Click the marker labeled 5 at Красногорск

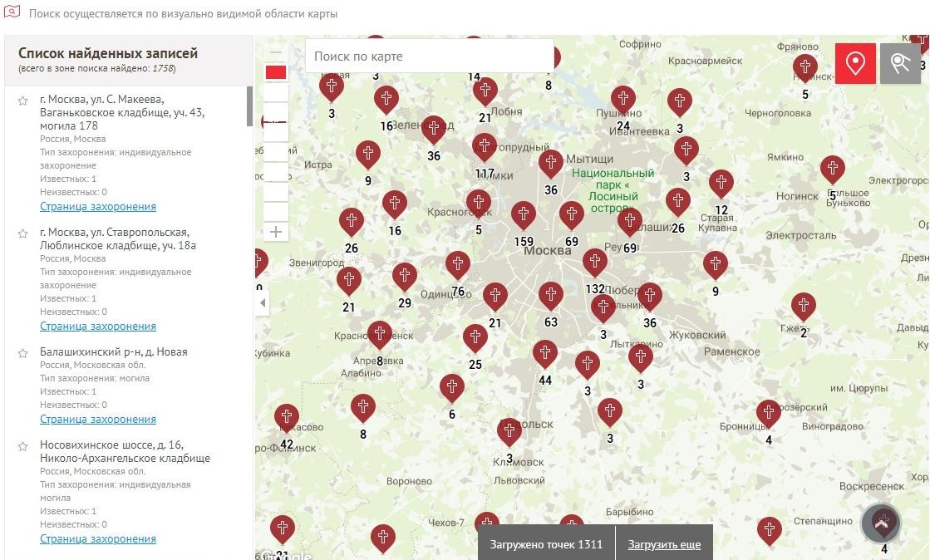(x=479, y=204)
